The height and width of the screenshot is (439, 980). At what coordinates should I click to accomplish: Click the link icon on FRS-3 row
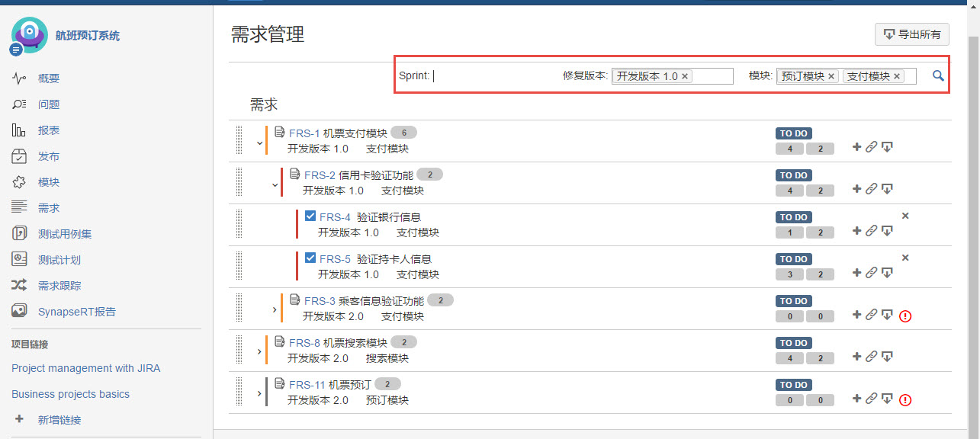[x=871, y=315]
